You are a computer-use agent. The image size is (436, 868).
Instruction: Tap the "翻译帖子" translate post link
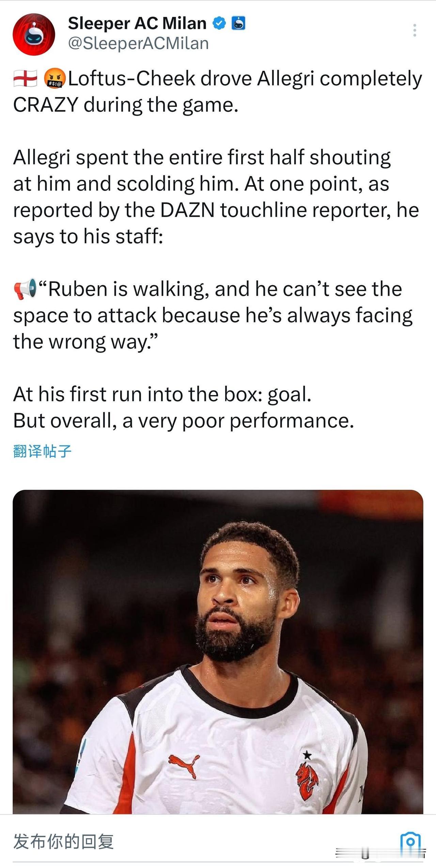42,451
